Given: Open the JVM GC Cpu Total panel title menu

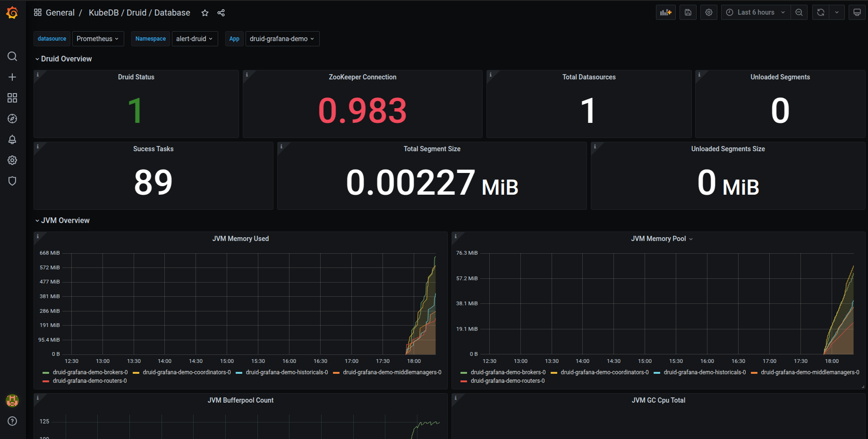Looking at the screenshot, I should coord(658,400).
